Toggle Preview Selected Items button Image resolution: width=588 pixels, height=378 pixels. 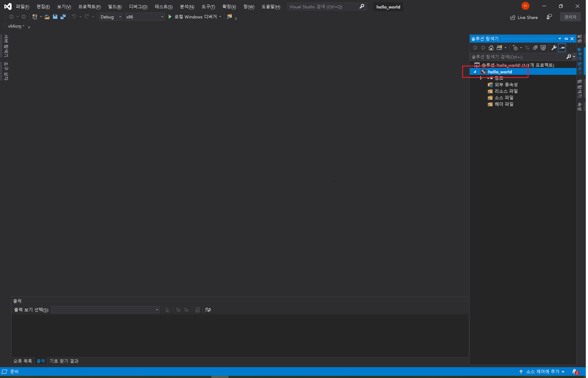(x=562, y=48)
